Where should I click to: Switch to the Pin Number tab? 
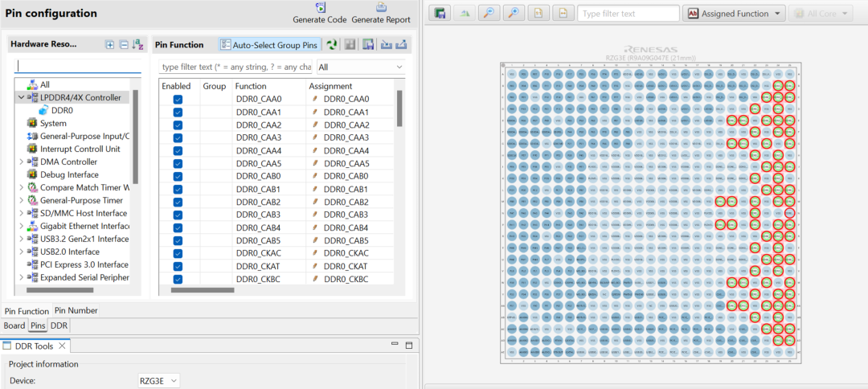(x=76, y=310)
